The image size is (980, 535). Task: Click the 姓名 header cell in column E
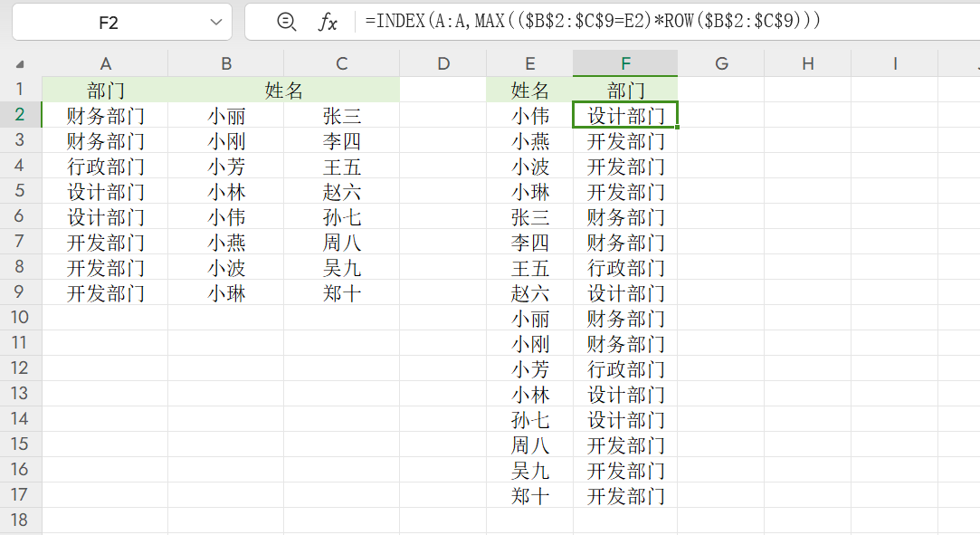point(529,90)
